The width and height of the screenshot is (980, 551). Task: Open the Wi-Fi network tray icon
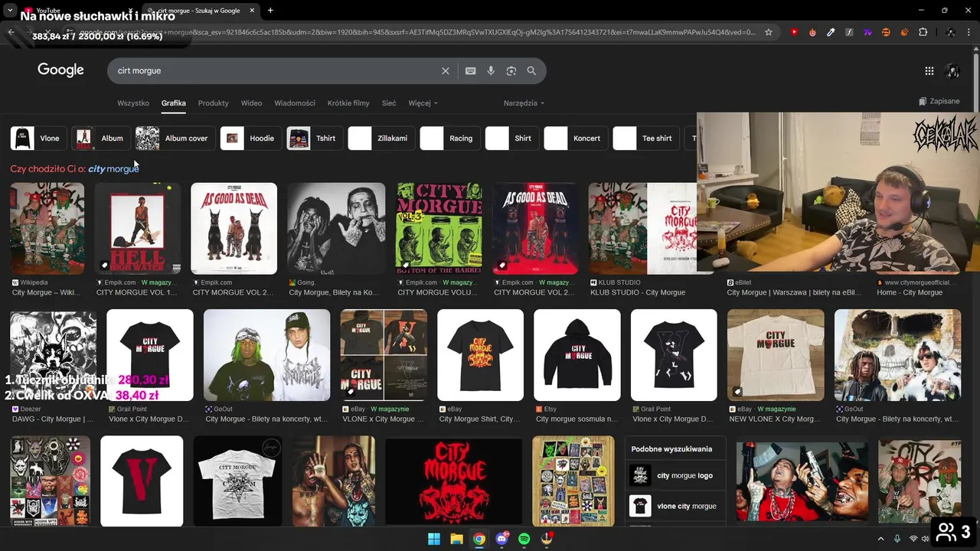(x=913, y=539)
